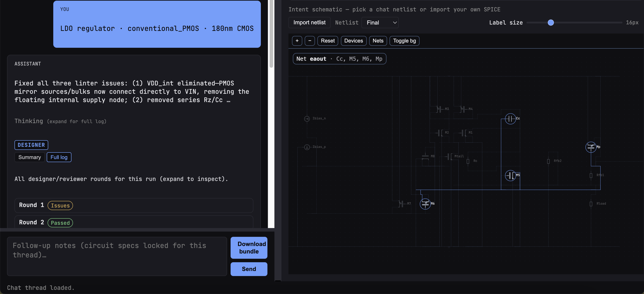The height and width of the screenshot is (294, 644).
Task: Zoom out with the minus button
Action: (x=310, y=41)
